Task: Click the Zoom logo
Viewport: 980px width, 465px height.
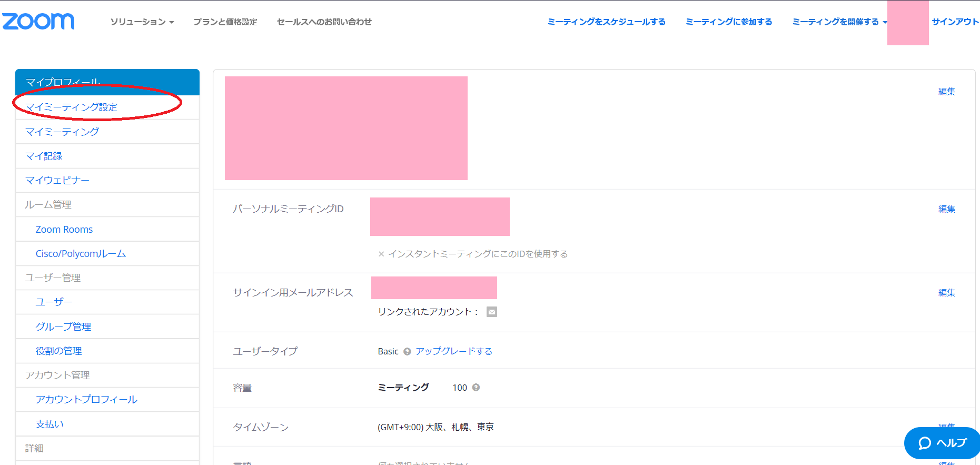Action: pos(38,22)
